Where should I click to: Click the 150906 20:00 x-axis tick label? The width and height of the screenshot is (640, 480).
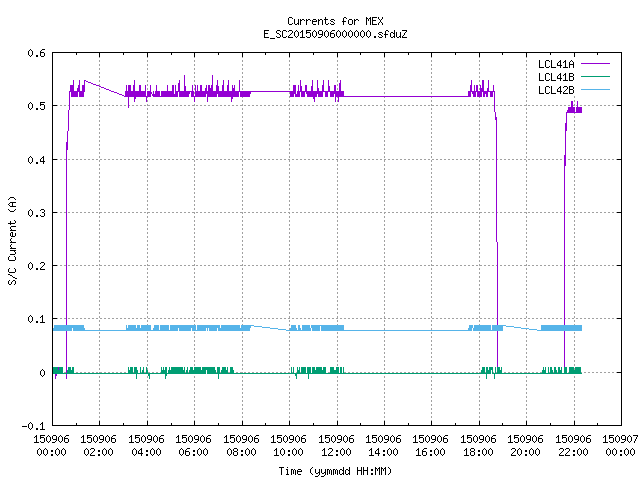(x=525, y=446)
